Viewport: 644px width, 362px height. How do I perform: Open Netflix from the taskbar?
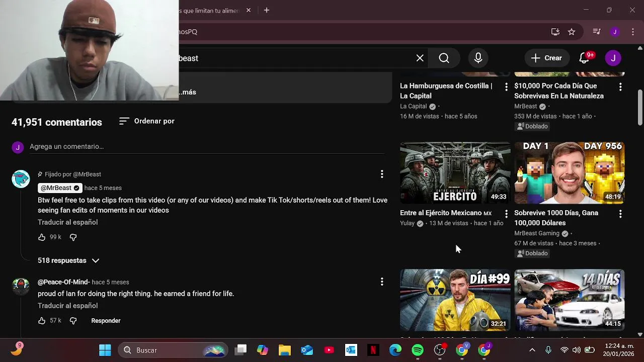click(x=373, y=350)
